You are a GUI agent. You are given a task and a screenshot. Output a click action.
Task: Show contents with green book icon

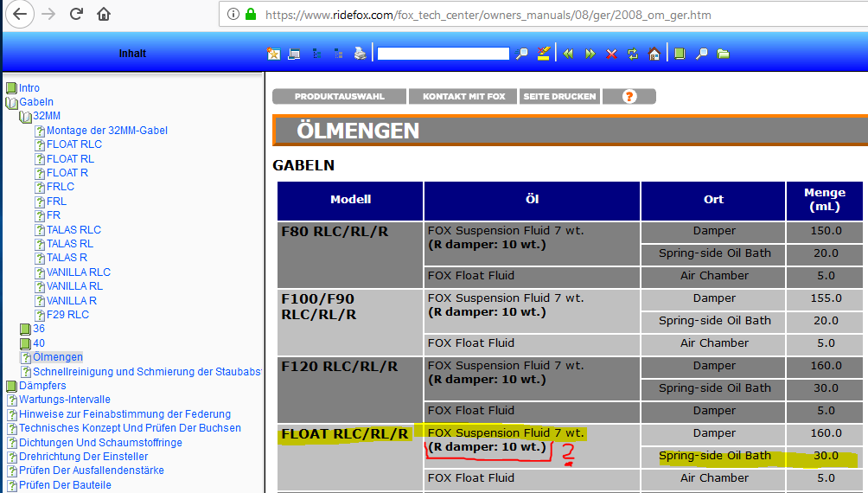[x=680, y=54]
